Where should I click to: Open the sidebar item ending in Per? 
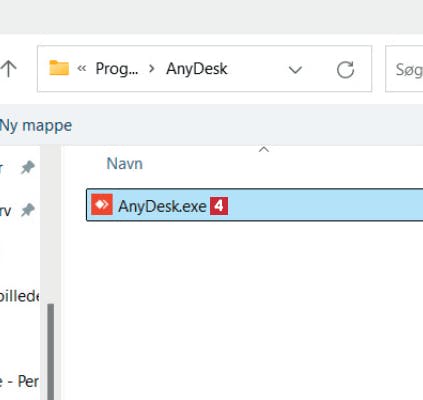coord(19,381)
